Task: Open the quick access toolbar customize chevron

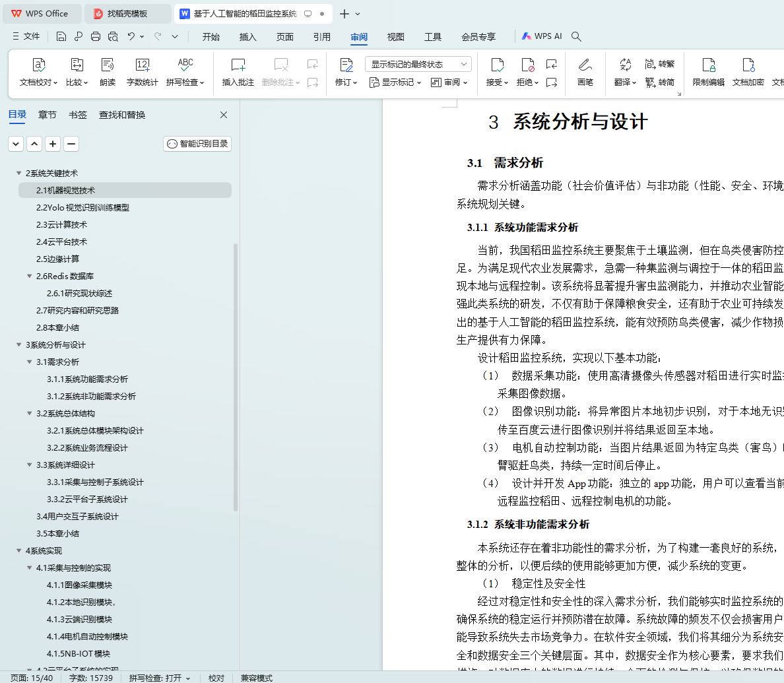Action: pyautogui.click(x=174, y=36)
